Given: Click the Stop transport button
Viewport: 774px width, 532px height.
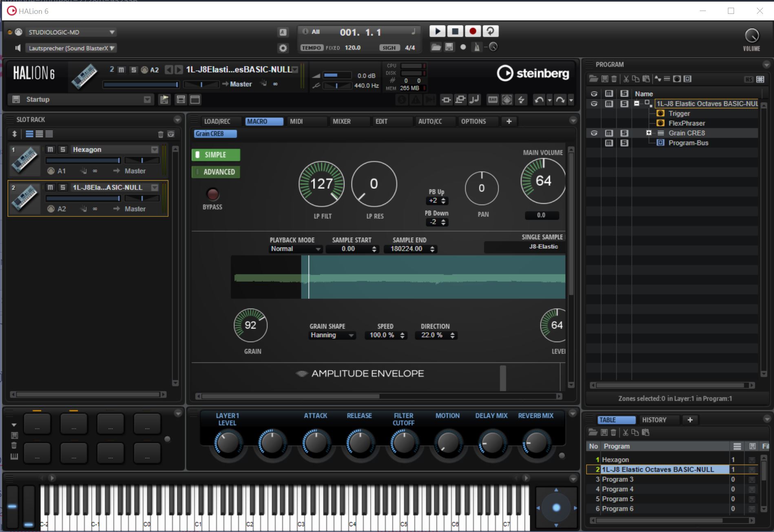Looking at the screenshot, I should click(455, 31).
